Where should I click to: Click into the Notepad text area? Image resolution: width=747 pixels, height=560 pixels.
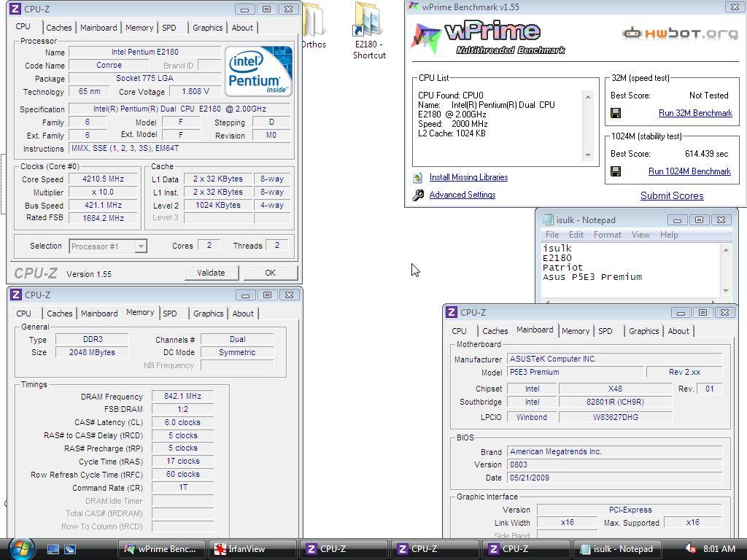coord(631,271)
